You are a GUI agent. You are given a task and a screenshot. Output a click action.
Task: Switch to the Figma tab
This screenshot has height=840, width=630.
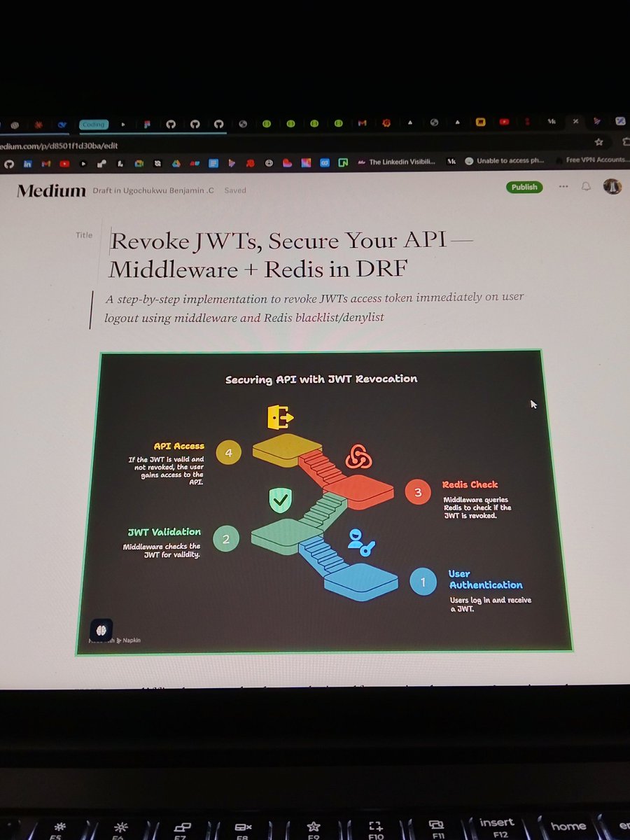coord(148,125)
